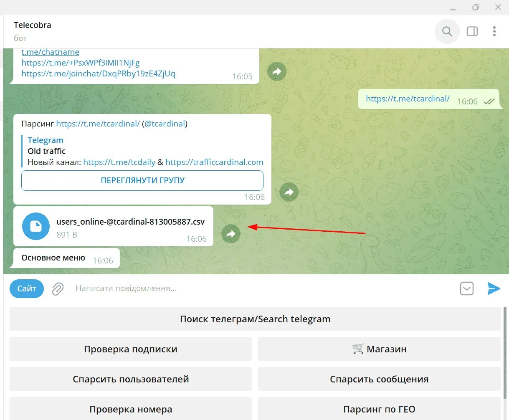The image size is (509, 420).
Task: Click the @tcardinal mention
Action: click(165, 124)
